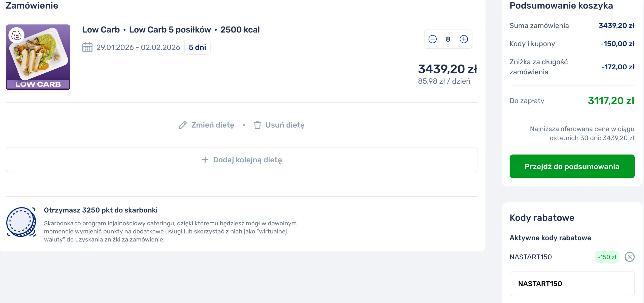Viewport: 644px width, 303px height.
Task: Click the avocado badge on diet image
Action: click(x=16, y=35)
